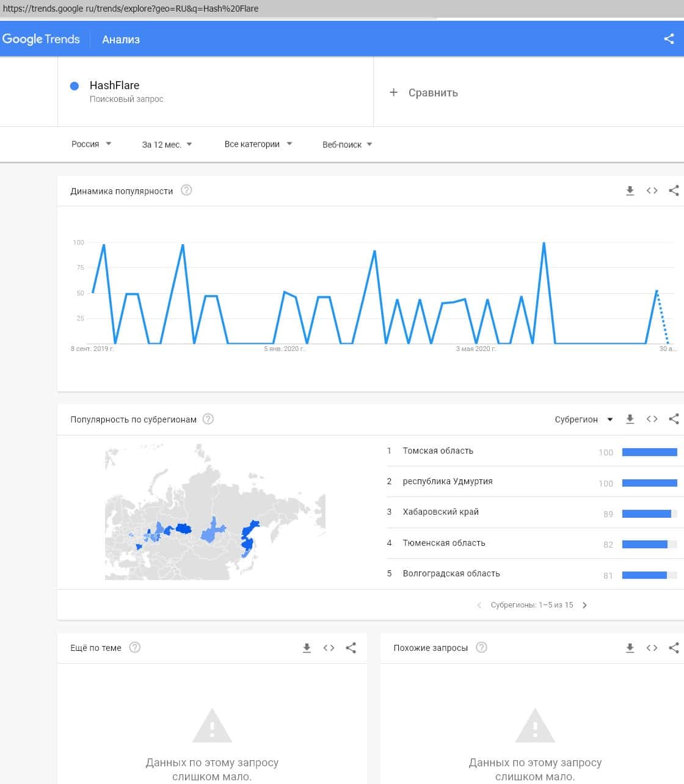The height and width of the screenshot is (784, 684).
Task: Open the Все категории dropdown
Action: pos(258,144)
